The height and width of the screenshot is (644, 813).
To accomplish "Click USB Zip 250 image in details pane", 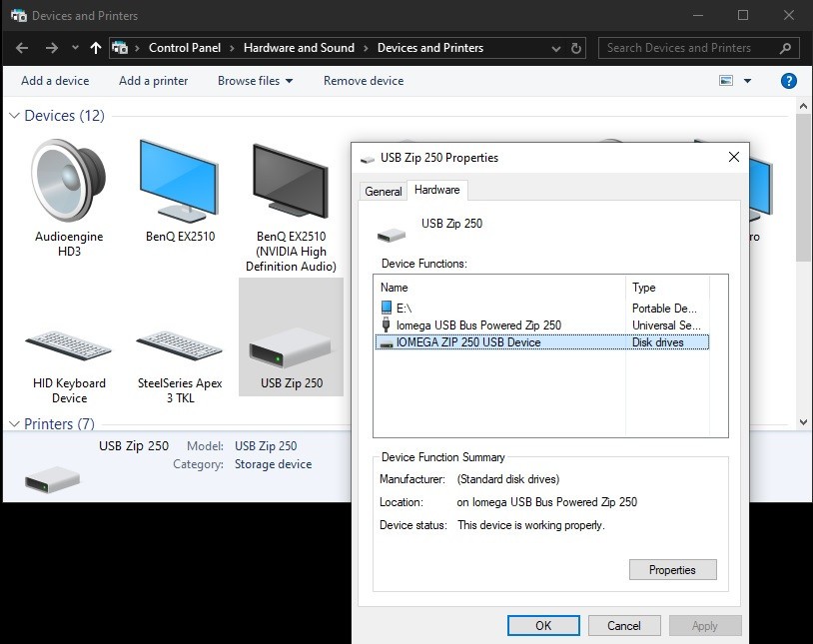I will pyautogui.click(x=52, y=478).
